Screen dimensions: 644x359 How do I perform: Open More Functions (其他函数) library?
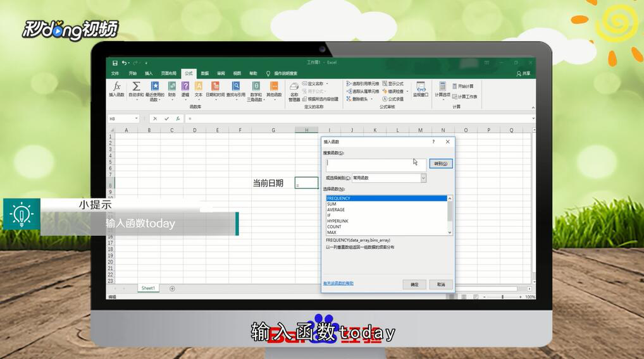274,90
